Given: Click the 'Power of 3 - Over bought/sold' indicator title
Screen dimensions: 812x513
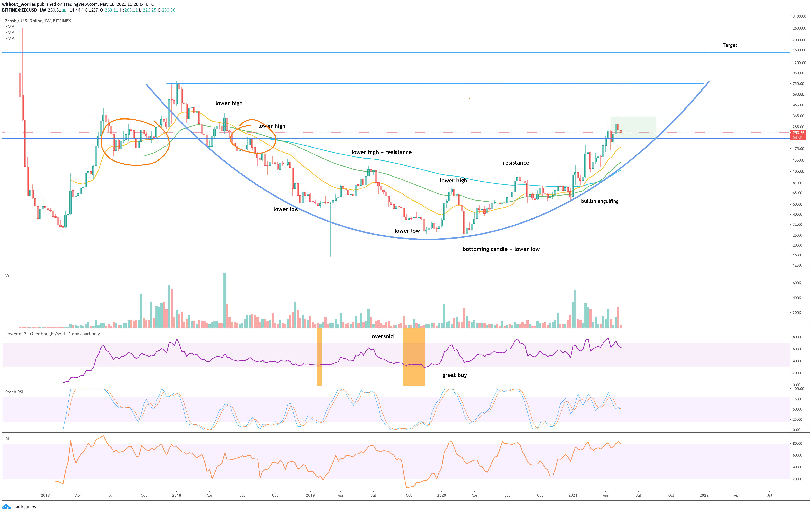Looking at the screenshot, I should coord(52,334).
